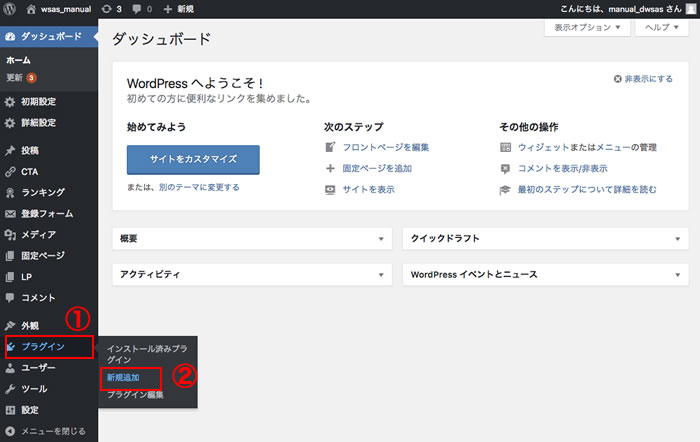Expand the 概要 panel arrow
700x442 pixels.
click(381, 240)
